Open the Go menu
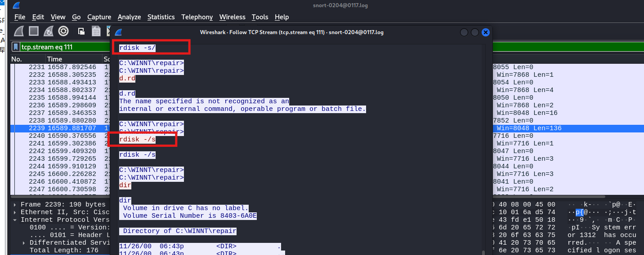644x255 pixels. (x=76, y=17)
